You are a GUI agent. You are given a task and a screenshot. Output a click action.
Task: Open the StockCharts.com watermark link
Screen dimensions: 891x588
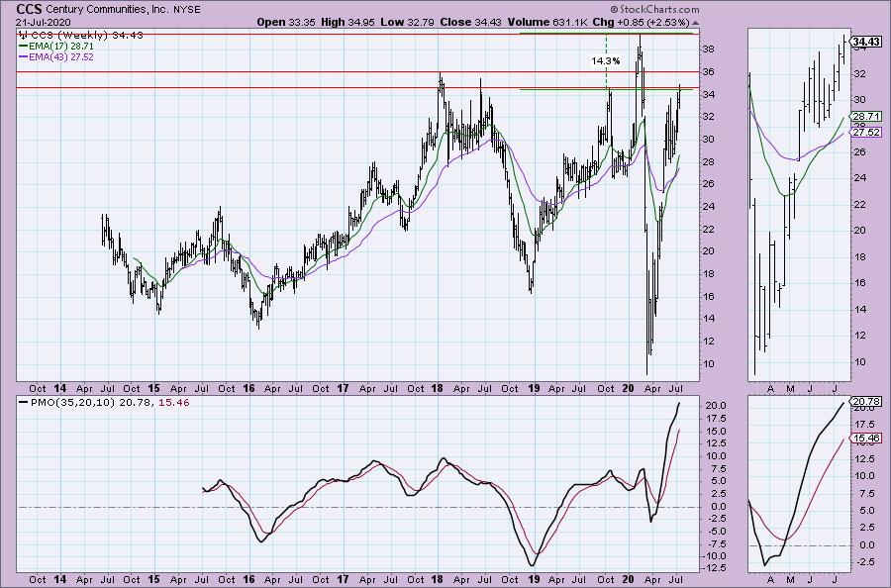[x=654, y=9]
